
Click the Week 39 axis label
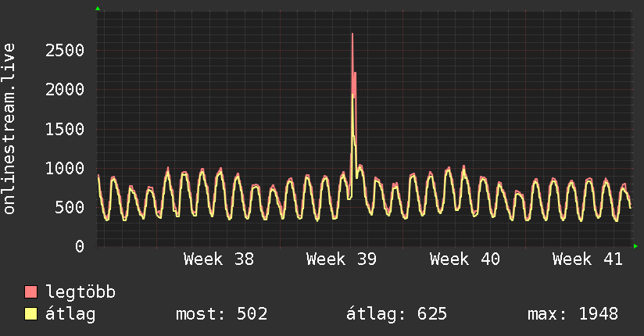point(342,259)
